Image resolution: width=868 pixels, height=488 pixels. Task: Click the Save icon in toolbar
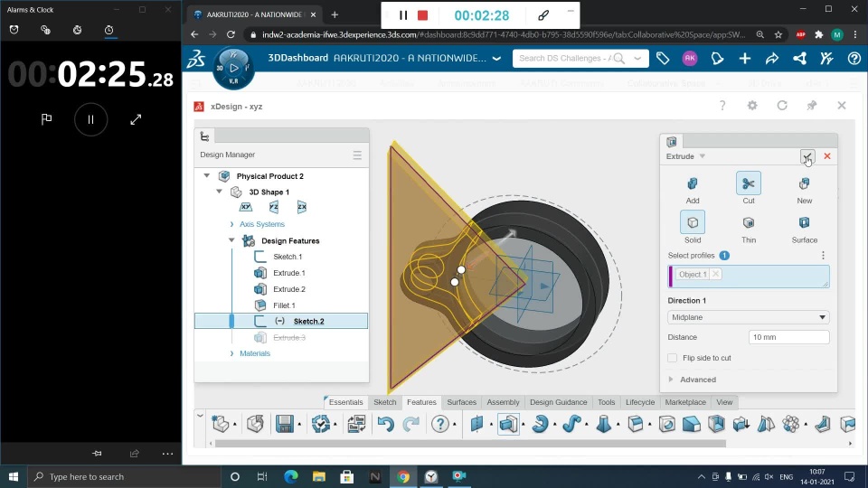click(x=285, y=425)
